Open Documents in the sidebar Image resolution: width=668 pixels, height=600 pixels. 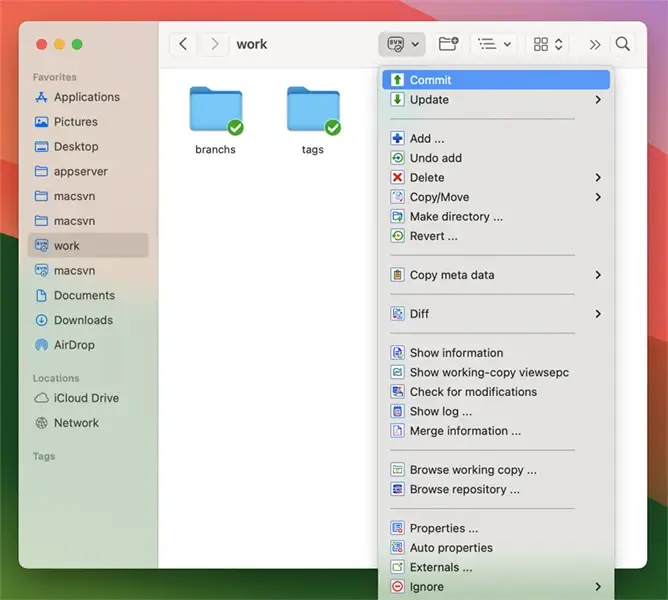click(x=88, y=295)
